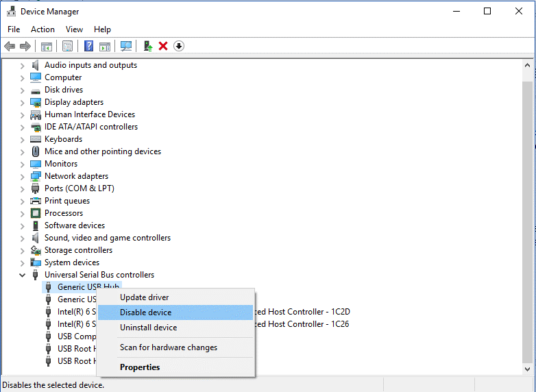Choose Properties in context menu
536x392 pixels.
pyautogui.click(x=175, y=367)
